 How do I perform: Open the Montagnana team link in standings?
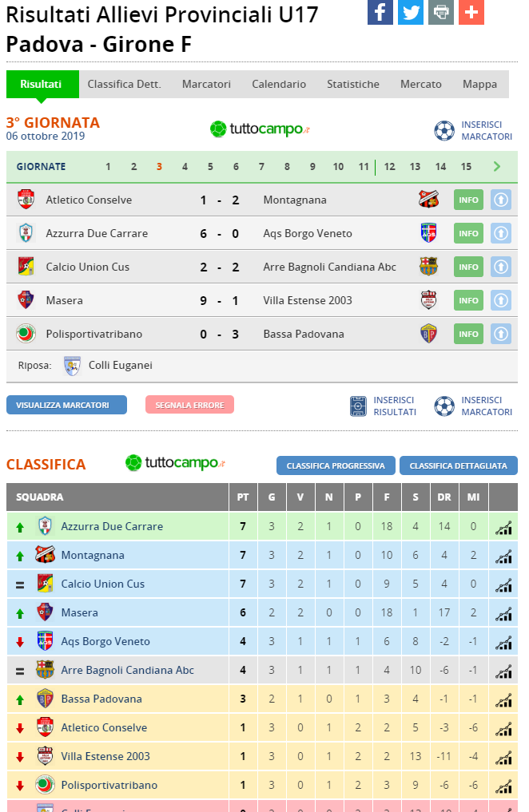click(x=93, y=555)
